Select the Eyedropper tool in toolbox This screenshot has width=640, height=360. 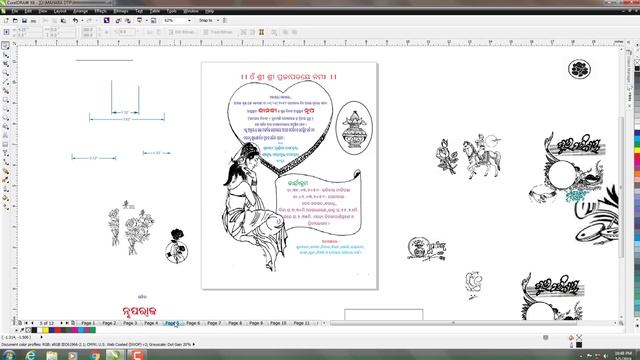click(6, 180)
